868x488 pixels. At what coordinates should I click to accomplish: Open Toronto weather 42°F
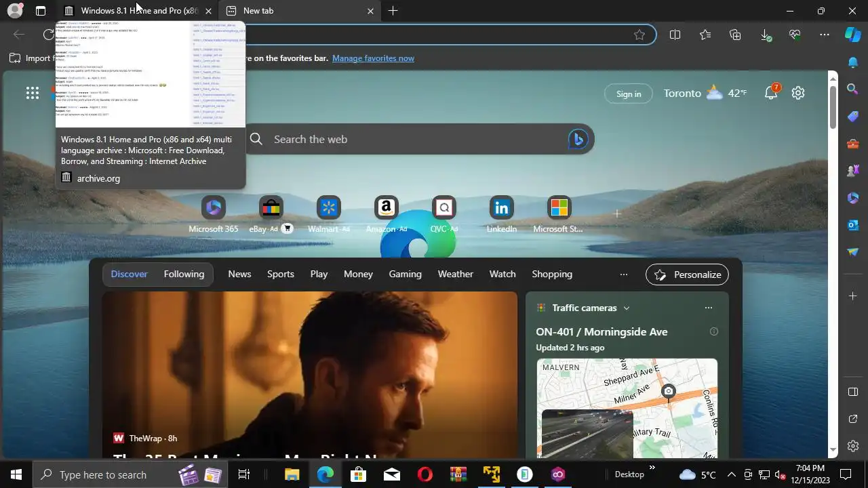click(705, 94)
